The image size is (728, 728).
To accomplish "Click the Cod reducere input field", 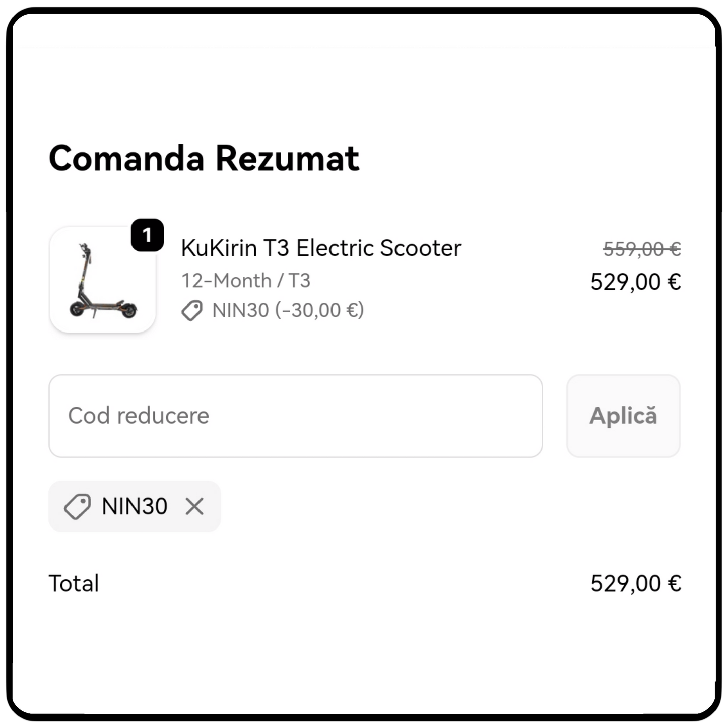I will click(295, 415).
